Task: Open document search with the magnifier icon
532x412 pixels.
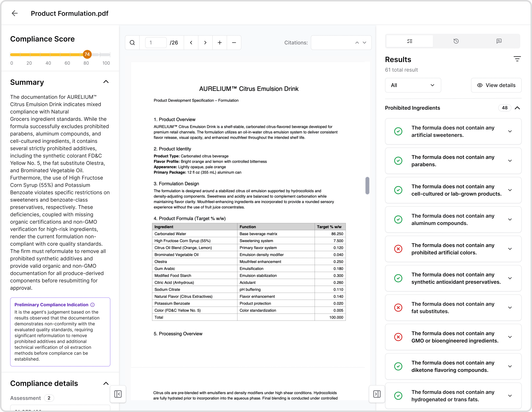Action: pos(132,42)
